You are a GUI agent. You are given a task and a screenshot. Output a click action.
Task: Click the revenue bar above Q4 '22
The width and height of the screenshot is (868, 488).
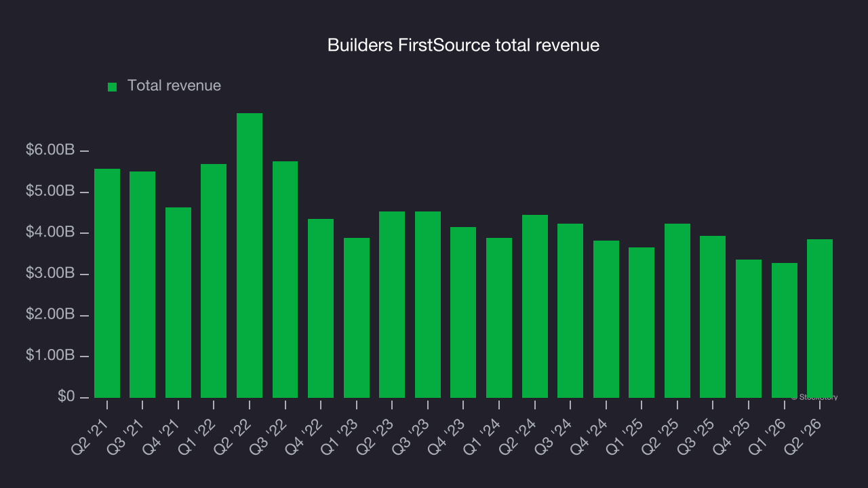tap(321, 308)
